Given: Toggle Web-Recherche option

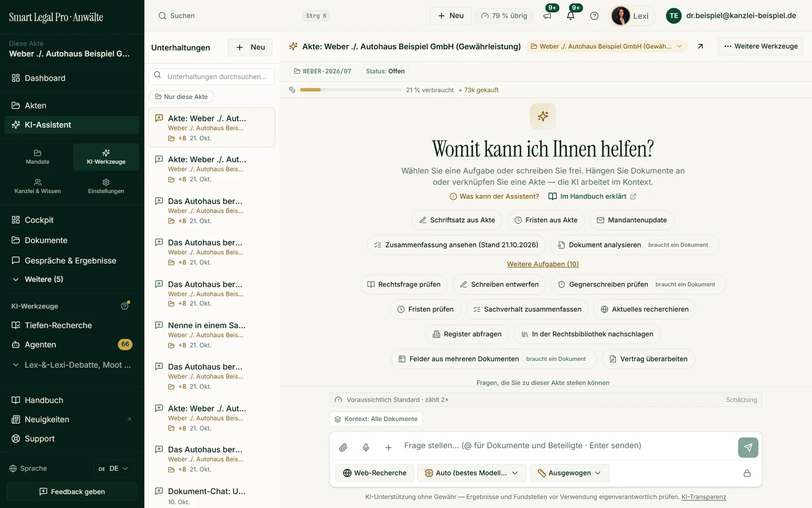Looking at the screenshot, I should tap(375, 473).
